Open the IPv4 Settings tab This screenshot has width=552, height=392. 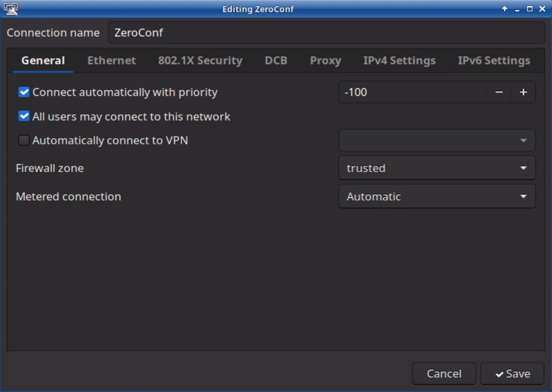(x=399, y=60)
